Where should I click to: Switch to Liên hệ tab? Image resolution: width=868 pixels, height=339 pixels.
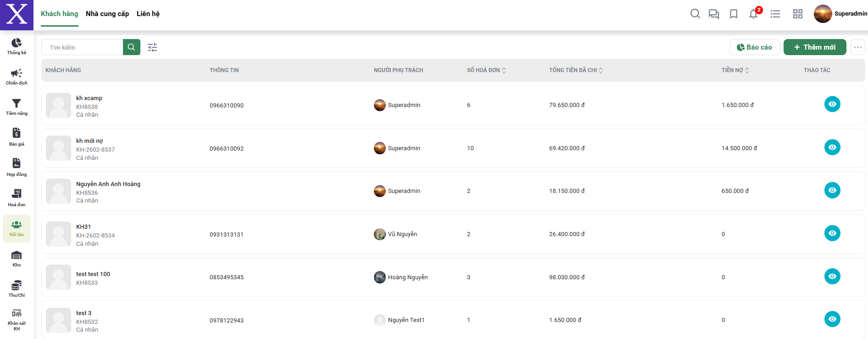[x=148, y=14]
